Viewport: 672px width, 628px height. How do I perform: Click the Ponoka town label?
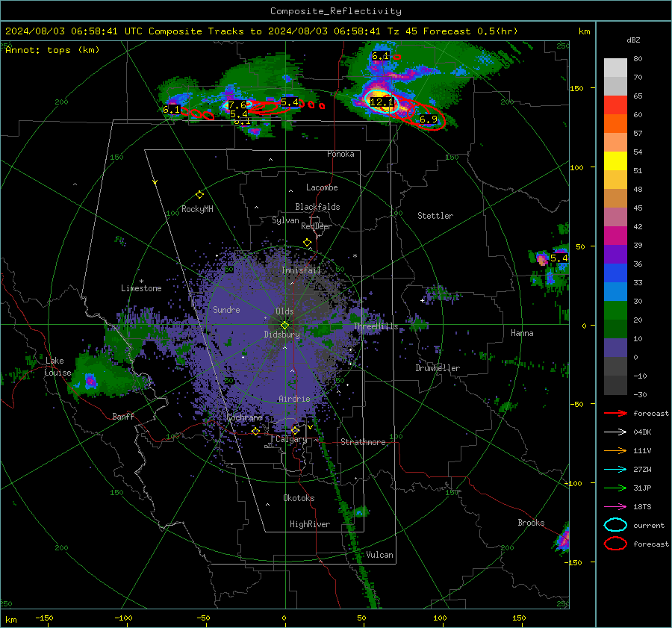pyautogui.click(x=340, y=154)
